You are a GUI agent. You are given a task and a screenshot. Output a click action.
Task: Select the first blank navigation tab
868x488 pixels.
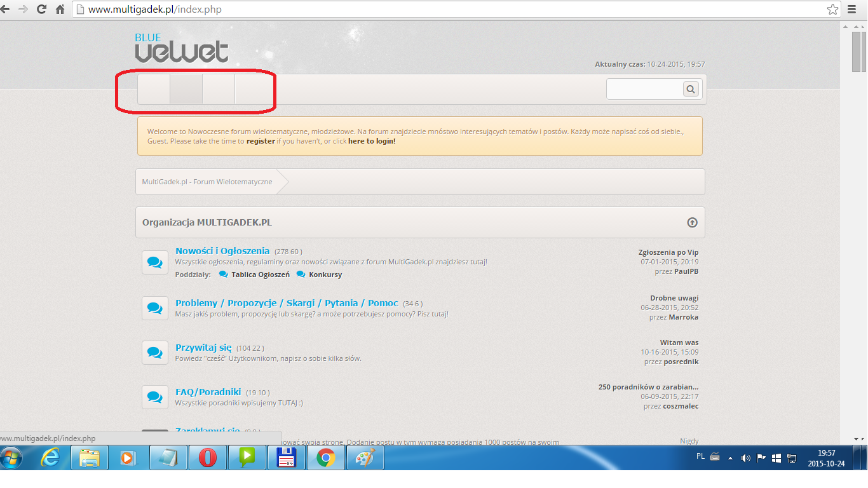154,89
